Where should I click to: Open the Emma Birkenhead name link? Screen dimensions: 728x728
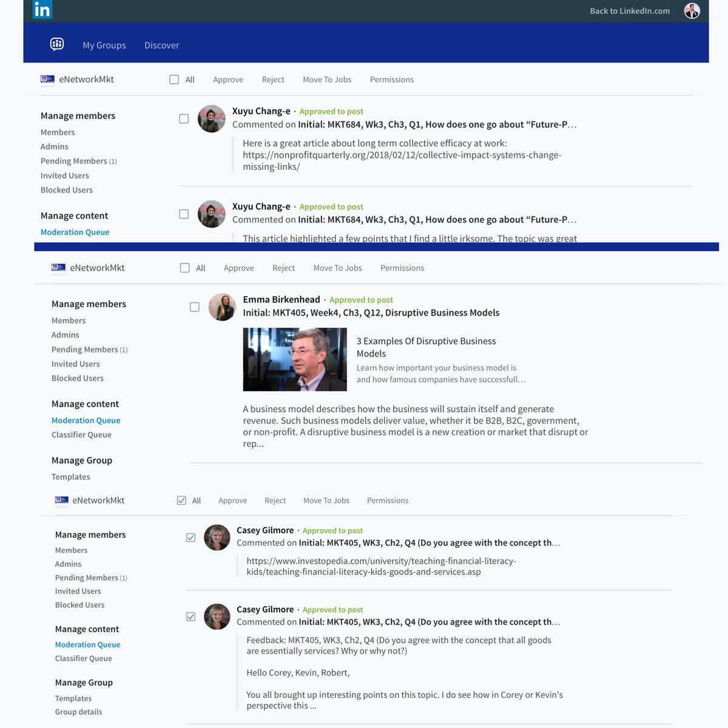pos(281,299)
